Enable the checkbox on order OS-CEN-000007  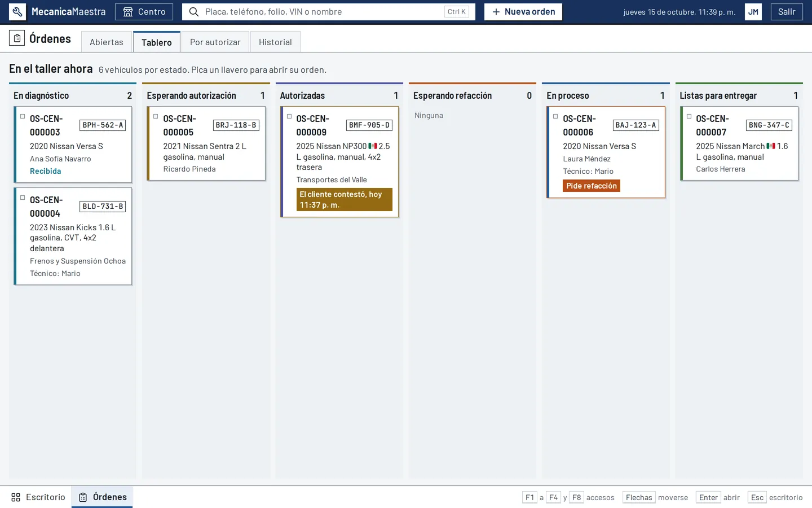click(689, 116)
